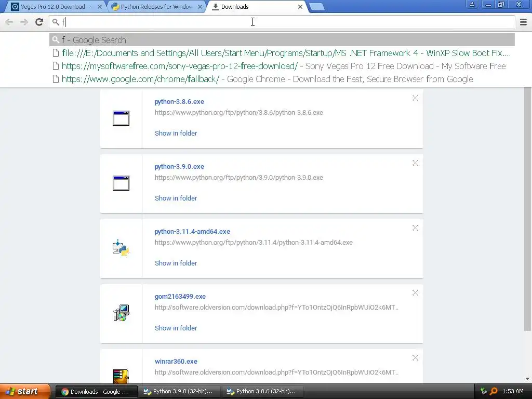Show python-3.11.4-amd64.exe in folder
The width and height of the screenshot is (532, 399).
(x=176, y=263)
